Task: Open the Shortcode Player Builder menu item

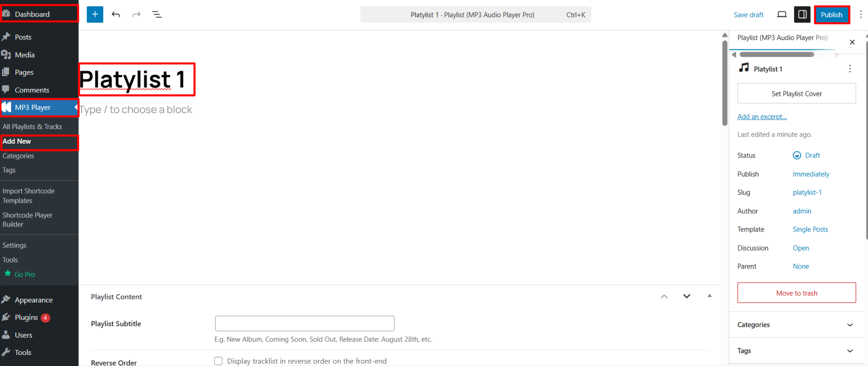Action: coord(27,220)
